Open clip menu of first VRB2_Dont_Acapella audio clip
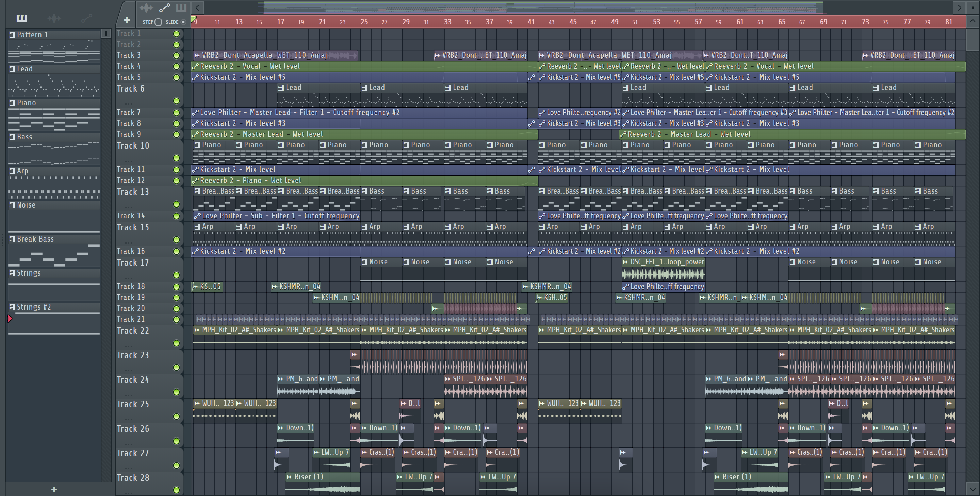Screen dimensions: 980x496 197,55
